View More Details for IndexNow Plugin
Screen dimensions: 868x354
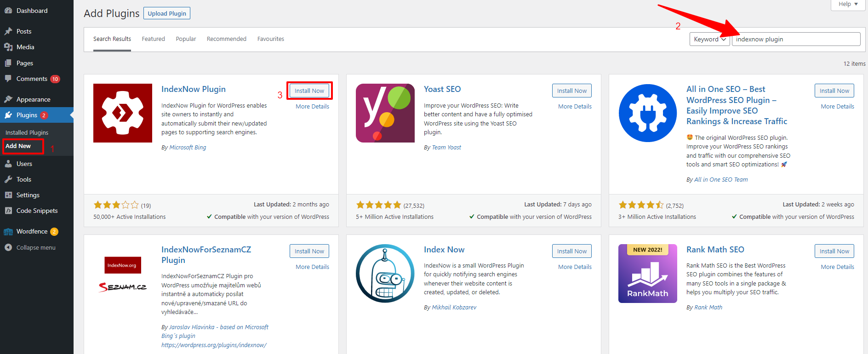[312, 106]
